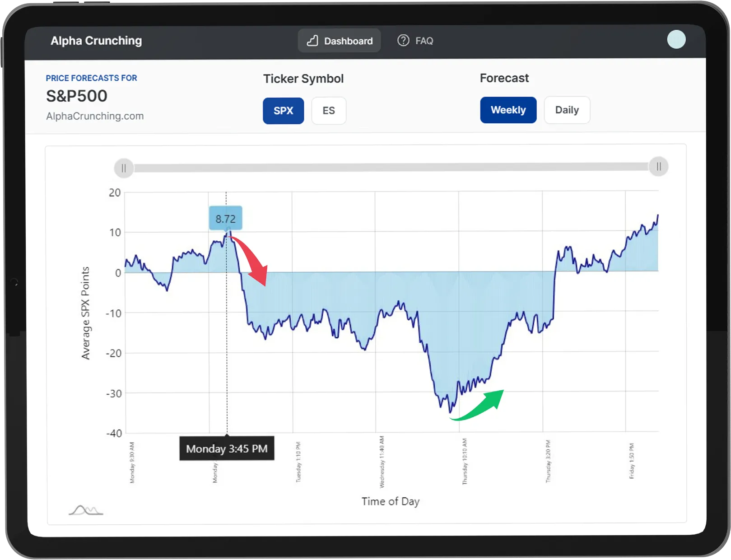This screenshot has height=560, width=731.
Task: Open the AlphaCrunching.com link
Action: pyautogui.click(x=95, y=116)
